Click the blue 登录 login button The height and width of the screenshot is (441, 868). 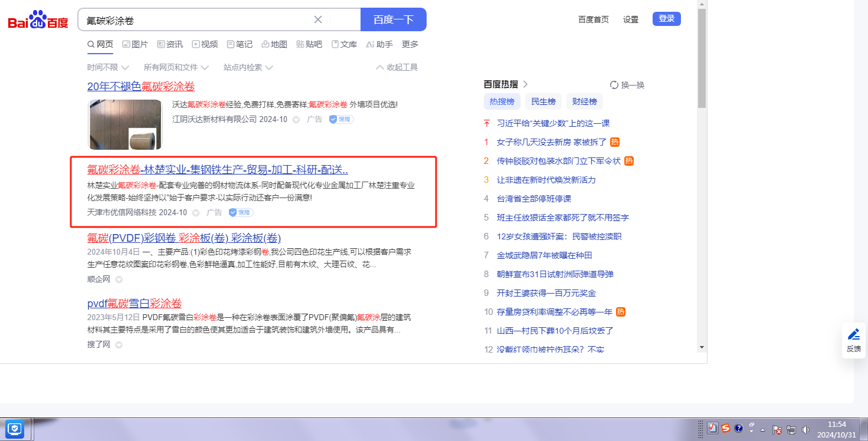click(x=666, y=19)
